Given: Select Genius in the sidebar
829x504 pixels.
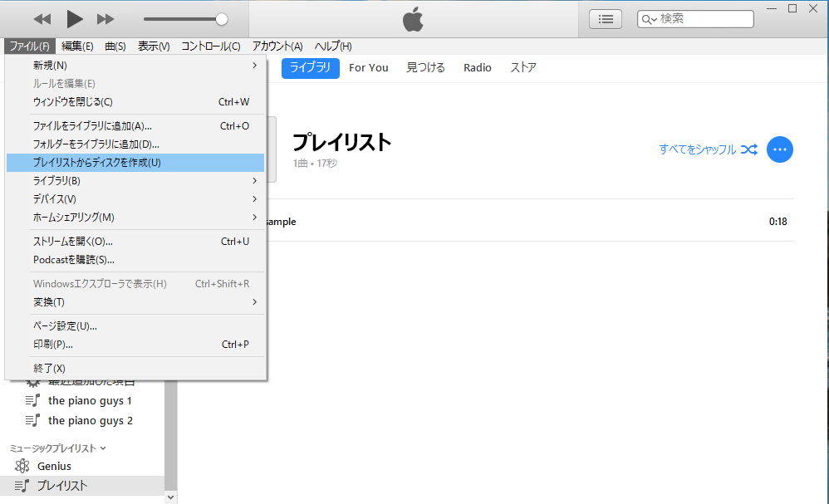Looking at the screenshot, I should point(54,466).
